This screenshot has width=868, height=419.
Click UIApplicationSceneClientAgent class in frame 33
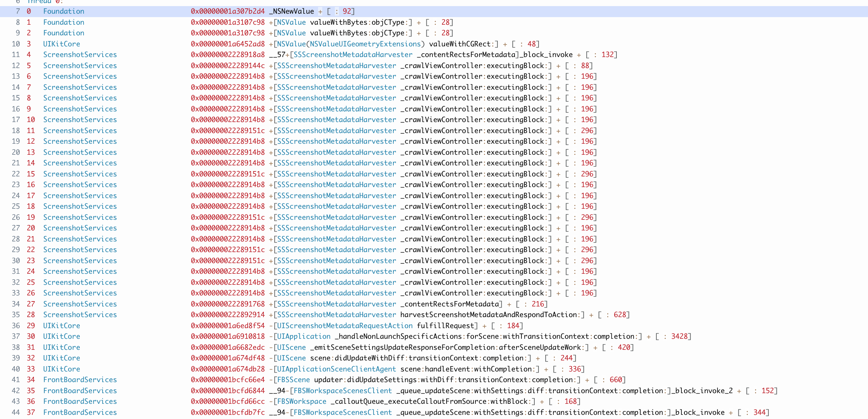click(x=336, y=369)
